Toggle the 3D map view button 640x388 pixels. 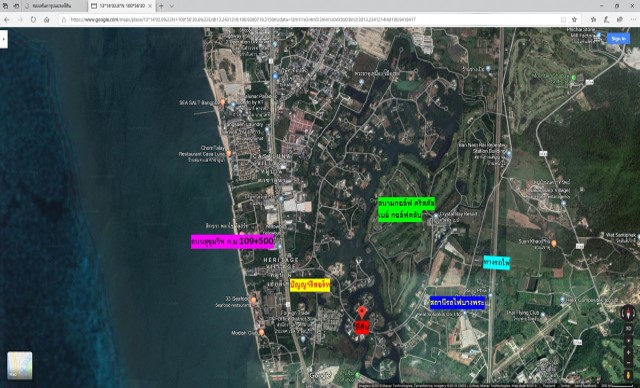[628, 328]
